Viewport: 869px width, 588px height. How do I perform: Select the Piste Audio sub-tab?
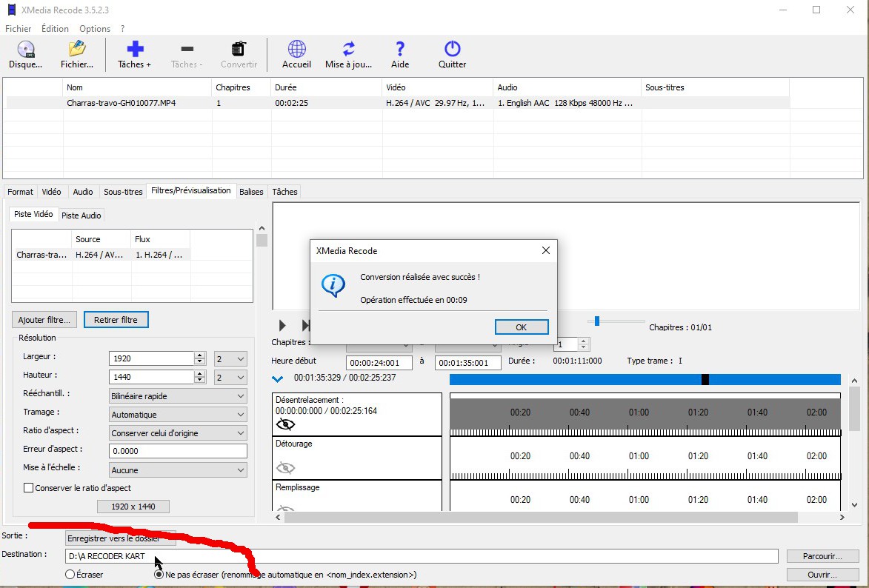click(x=81, y=216)
